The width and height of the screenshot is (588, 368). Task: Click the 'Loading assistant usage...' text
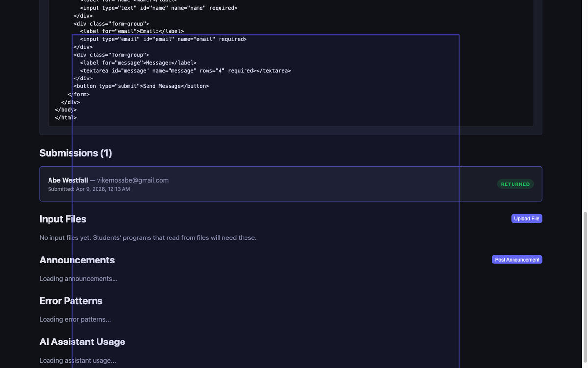77,360
